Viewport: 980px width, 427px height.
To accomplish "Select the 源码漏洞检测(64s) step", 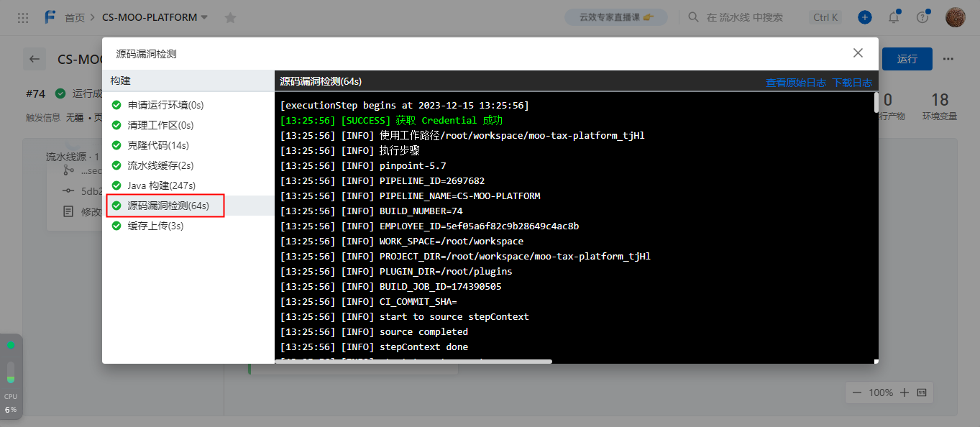I will tap(188, 206).
